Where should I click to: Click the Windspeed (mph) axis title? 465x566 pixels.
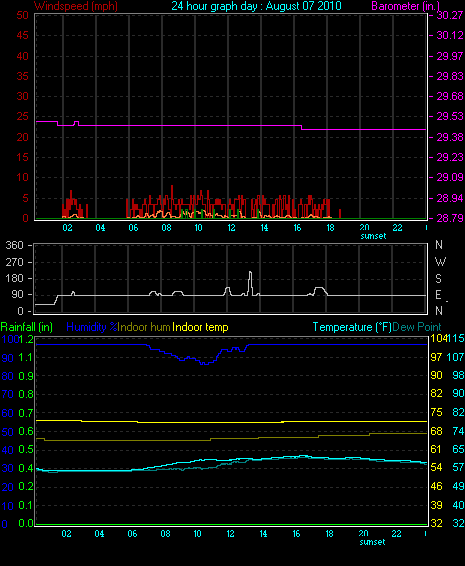[75, 6]
